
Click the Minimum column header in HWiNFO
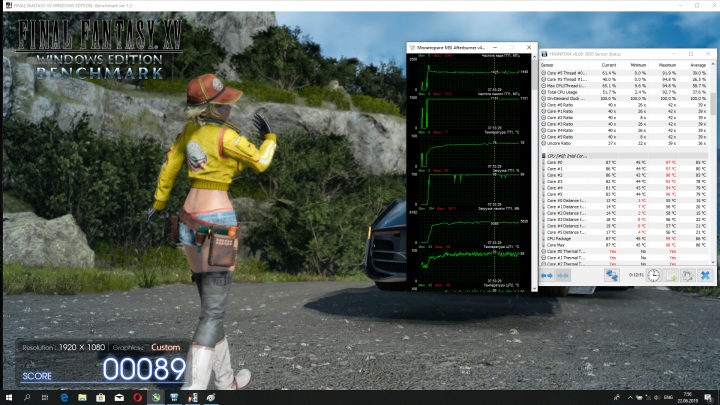click(x=633, y=65)
